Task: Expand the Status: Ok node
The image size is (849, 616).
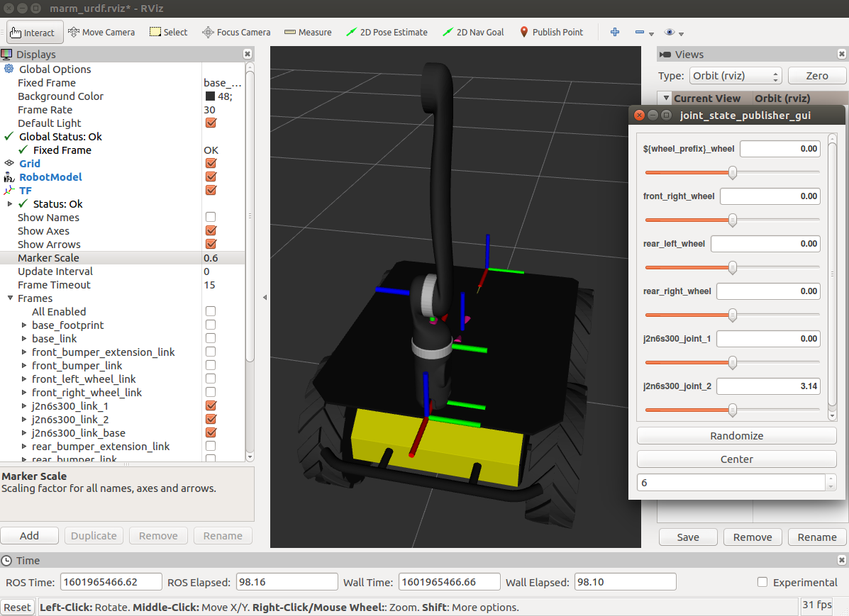Action: 10,204
